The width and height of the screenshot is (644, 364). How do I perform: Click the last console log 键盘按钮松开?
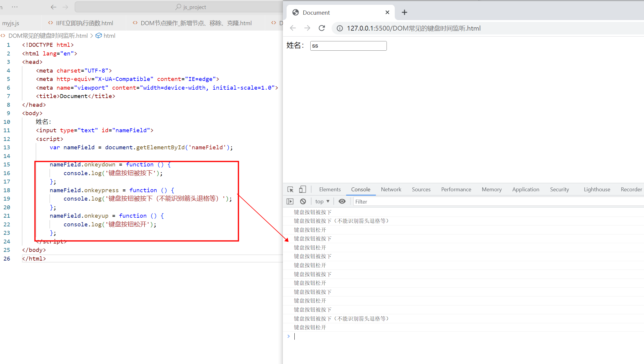(310, 327)
